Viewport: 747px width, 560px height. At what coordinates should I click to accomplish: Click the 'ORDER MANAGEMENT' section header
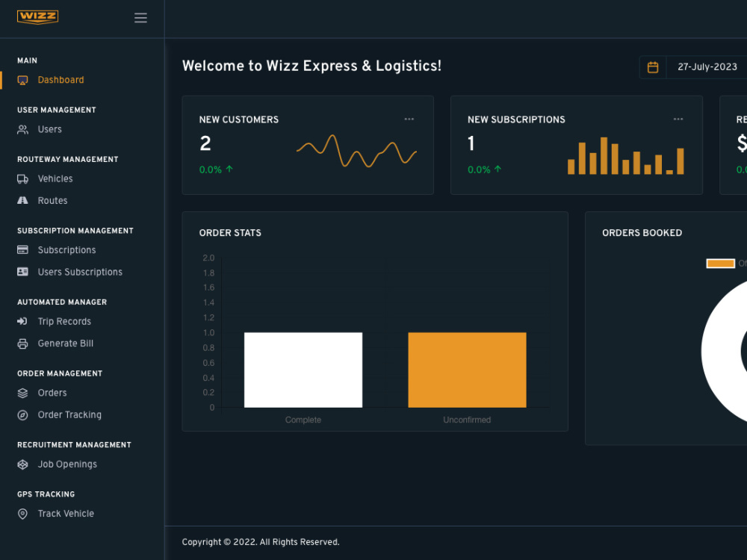[x=60, y=374]
